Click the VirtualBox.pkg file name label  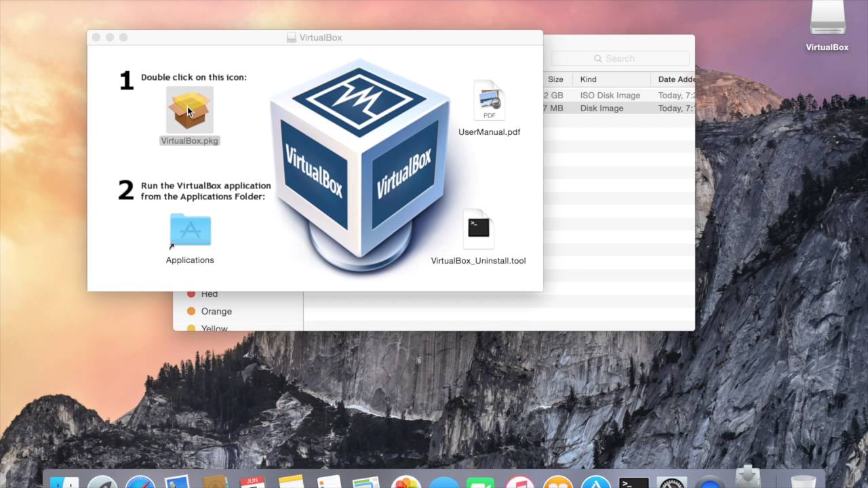[190, 140]
